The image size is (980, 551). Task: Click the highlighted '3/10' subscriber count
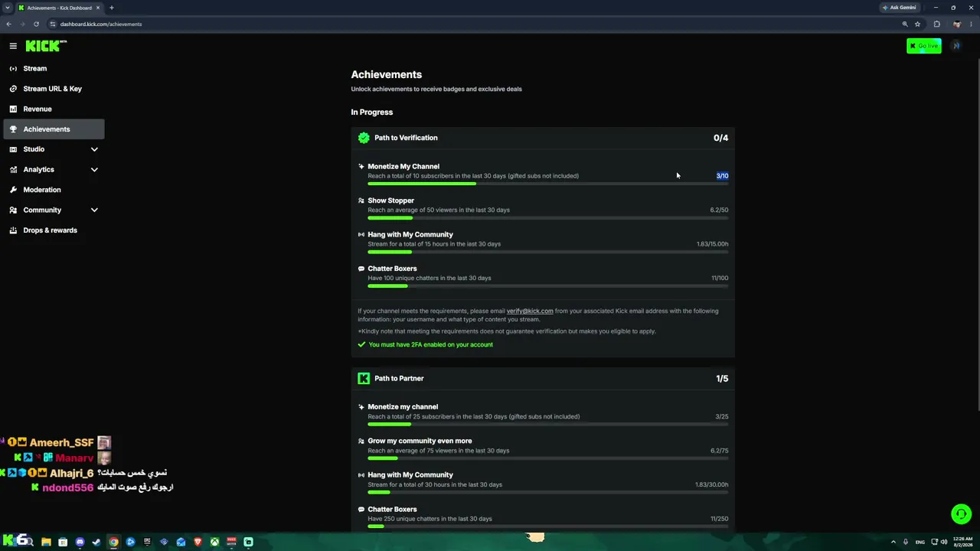tap(722, 176)
